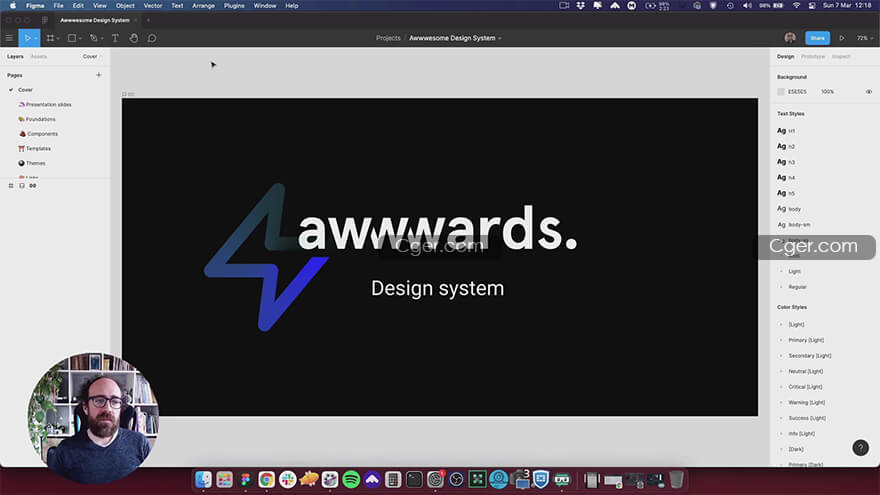Open a new tab with plus icon
The image size is (880, 495).
click(148, 20)
